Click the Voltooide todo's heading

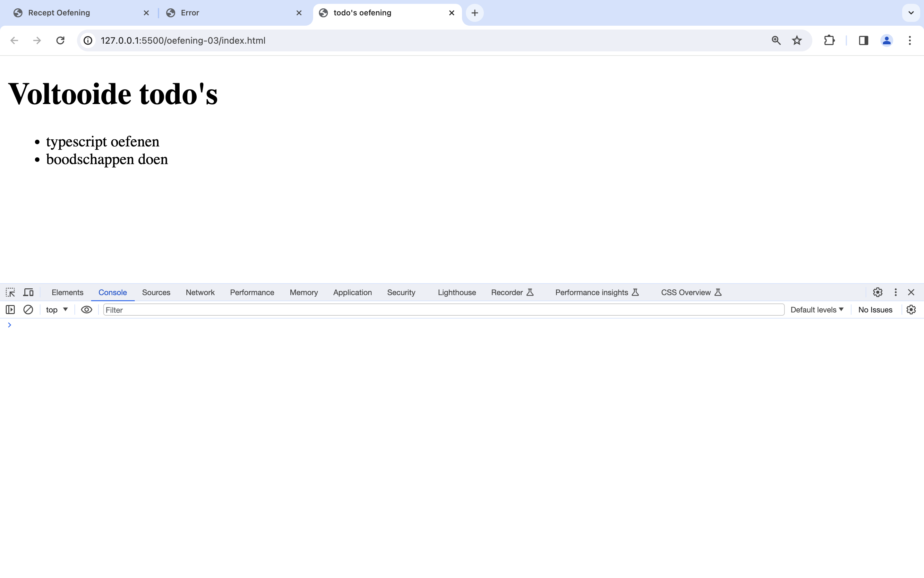(x=113, y=94)
